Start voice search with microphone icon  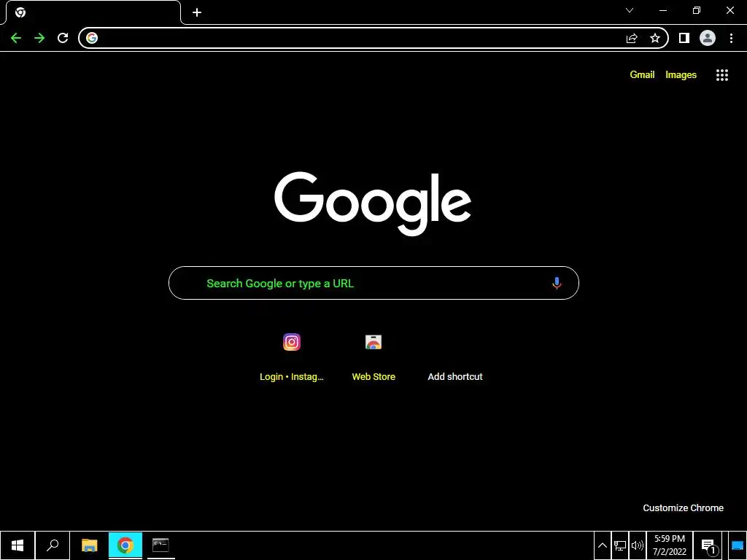point(557,284)
